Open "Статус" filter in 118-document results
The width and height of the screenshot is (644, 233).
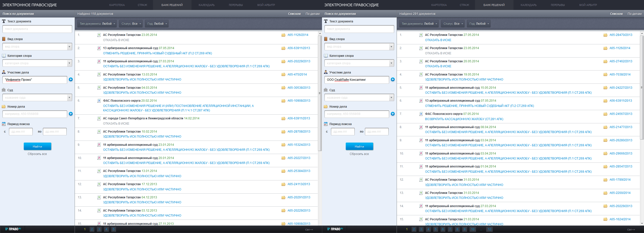tap(131, 24)
